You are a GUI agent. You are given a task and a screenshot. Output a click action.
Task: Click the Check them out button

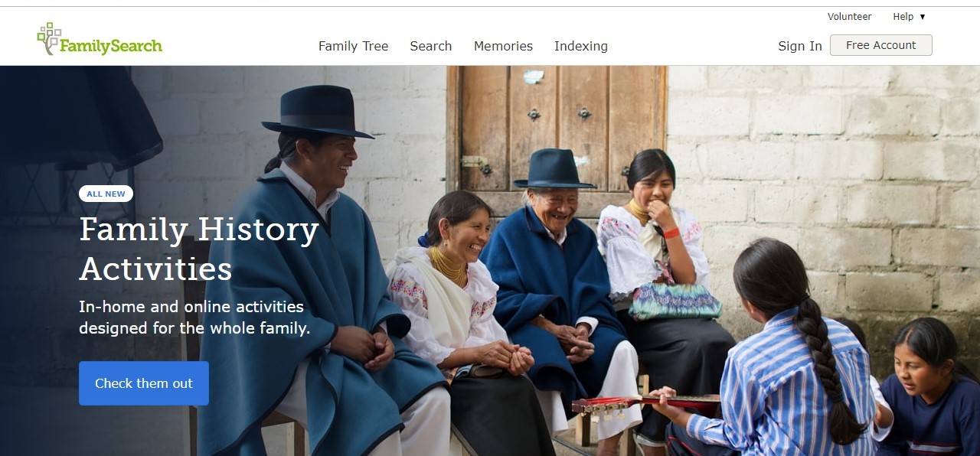tap(144, 383)
